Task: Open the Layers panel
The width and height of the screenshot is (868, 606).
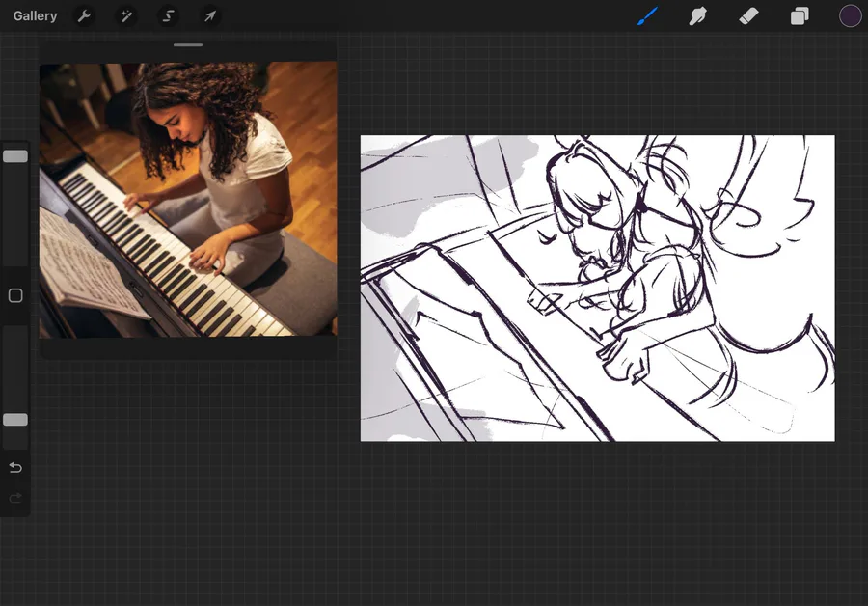Action: [x=800, y=16]
